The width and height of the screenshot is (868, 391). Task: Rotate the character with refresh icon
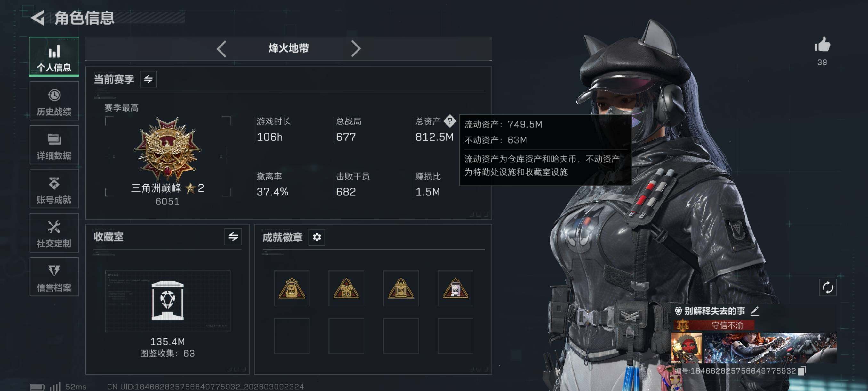828,288
